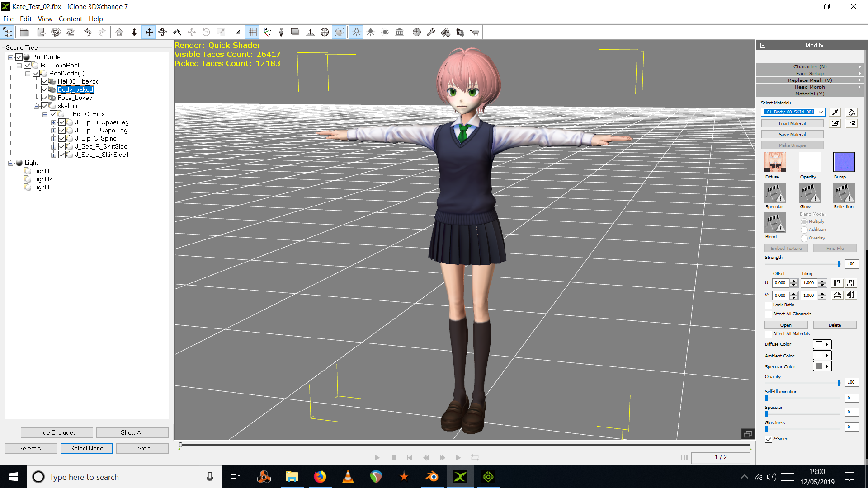Click the open file folder icon
Viewport: 868px width, 488px height.
point(24,32)
